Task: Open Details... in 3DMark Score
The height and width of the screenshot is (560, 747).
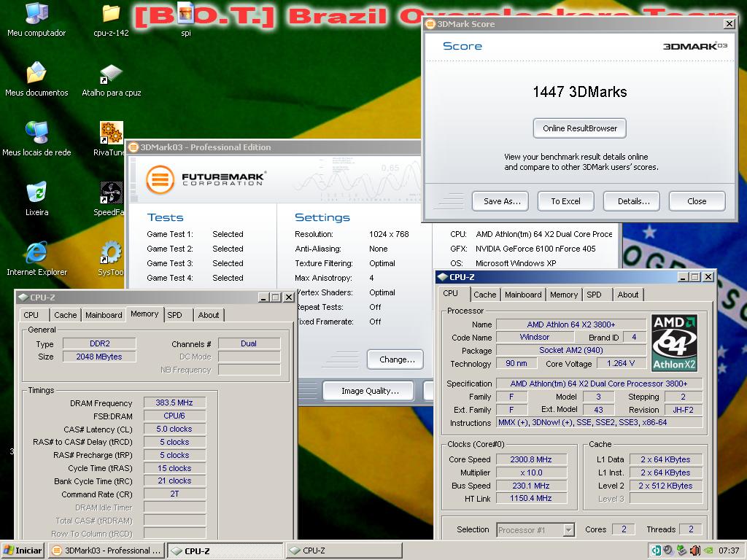Action: point(632,201)
